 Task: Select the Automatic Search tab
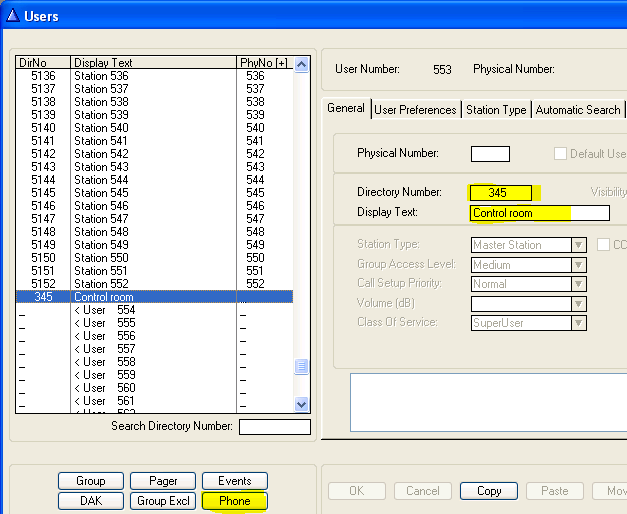578,110
